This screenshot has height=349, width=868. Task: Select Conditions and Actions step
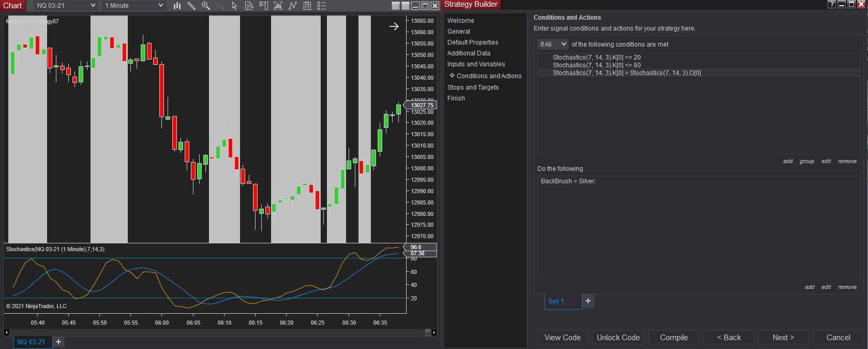click(489, 76)
